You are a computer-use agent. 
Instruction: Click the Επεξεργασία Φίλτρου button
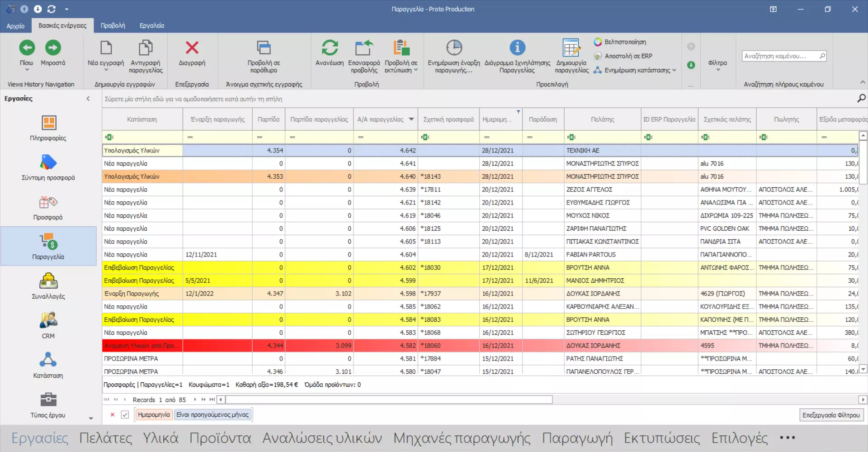pyautogui.click(x=831, y=415)
